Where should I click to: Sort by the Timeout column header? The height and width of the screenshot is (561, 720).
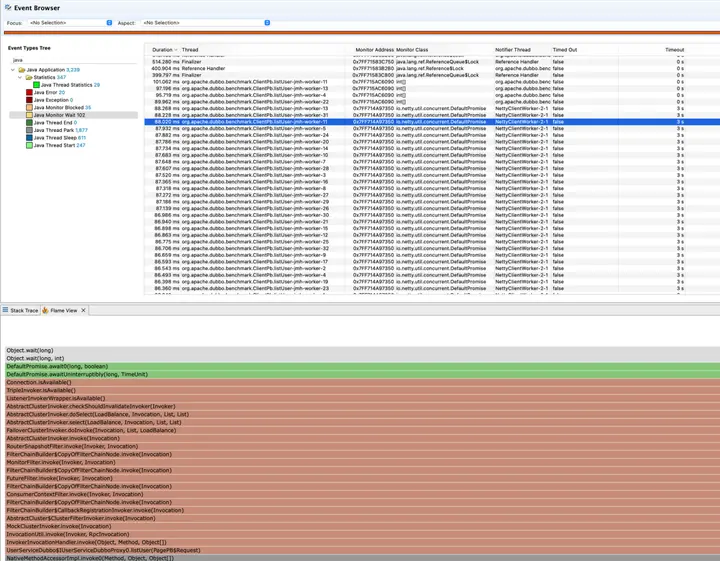[x=675, y=50]
